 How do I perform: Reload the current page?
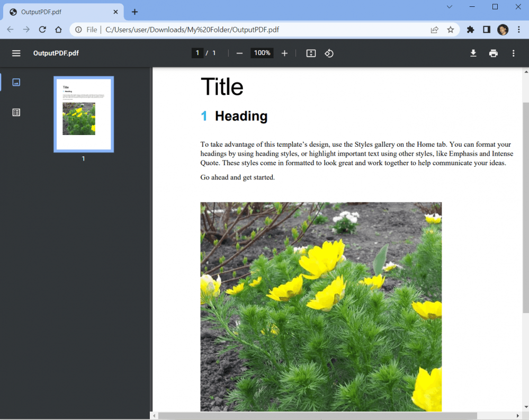(x=42, y=30)
